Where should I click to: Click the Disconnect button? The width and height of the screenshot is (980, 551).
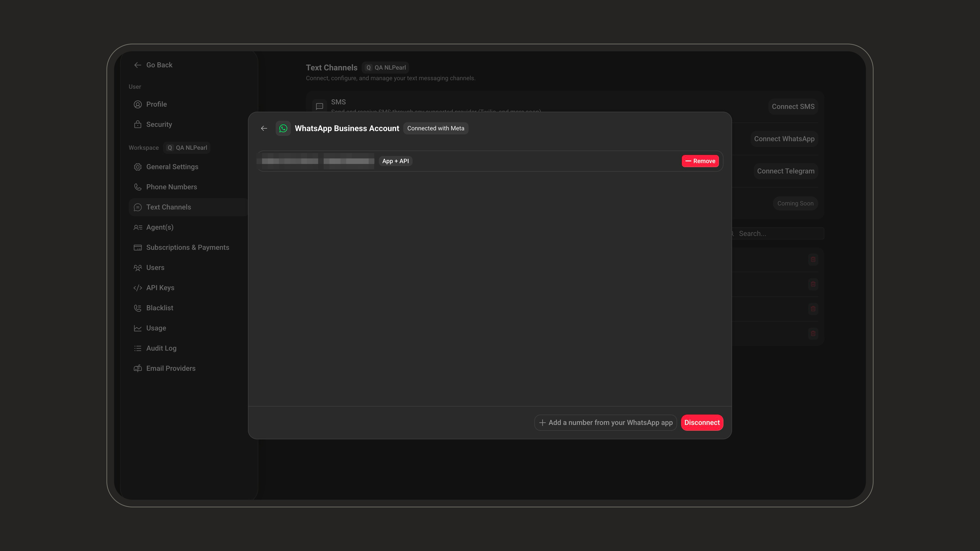tap(702, 422)
